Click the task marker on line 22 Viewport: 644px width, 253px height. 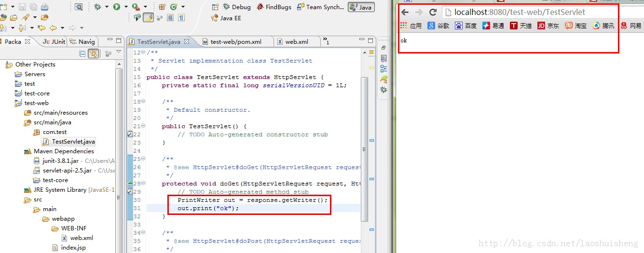[129, 134]
